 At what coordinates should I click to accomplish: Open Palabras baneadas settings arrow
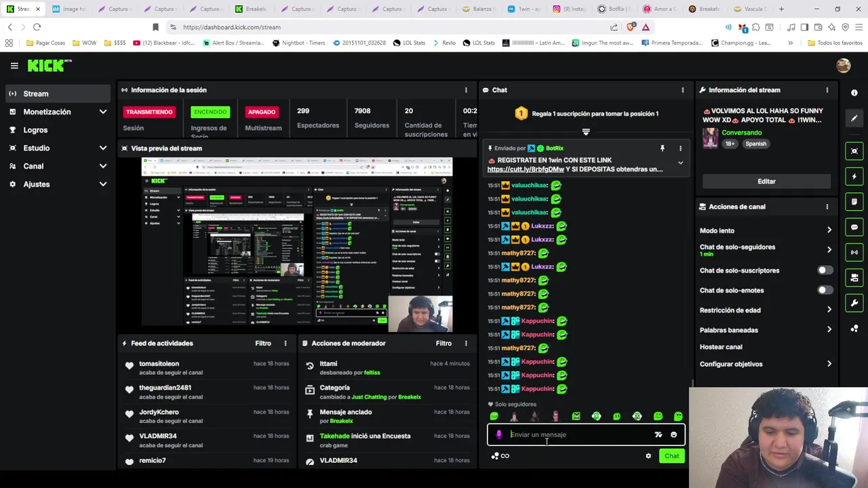pos(829,330)
